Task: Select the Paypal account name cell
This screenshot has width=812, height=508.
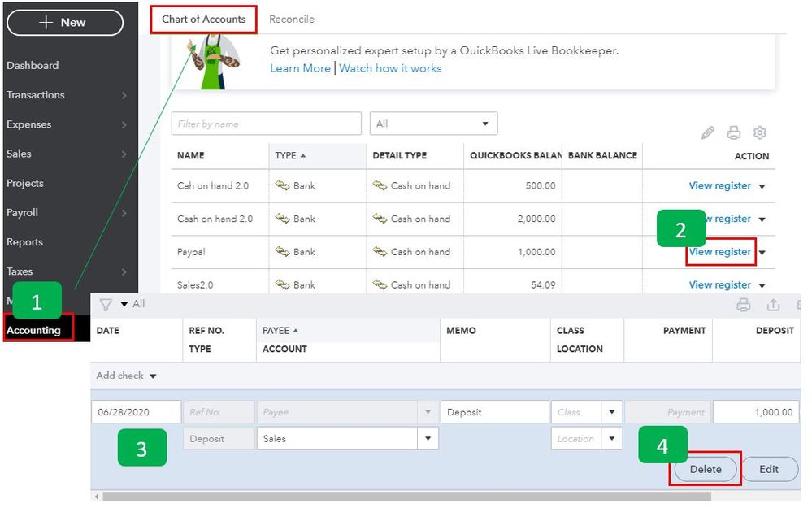Action: (191, 252)
